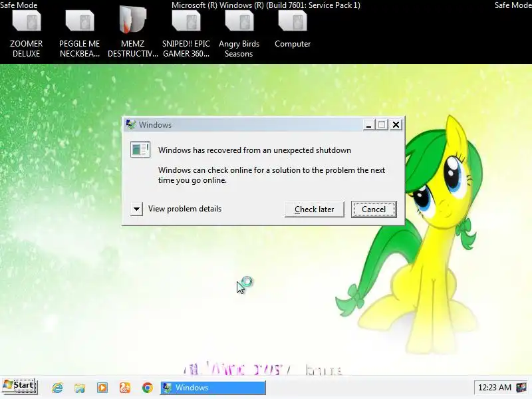Image resolution: width=532 pixels, height=399 pixels.
Task: Open the Start menu
Action: pyautogui.click(x=19, y=386)
